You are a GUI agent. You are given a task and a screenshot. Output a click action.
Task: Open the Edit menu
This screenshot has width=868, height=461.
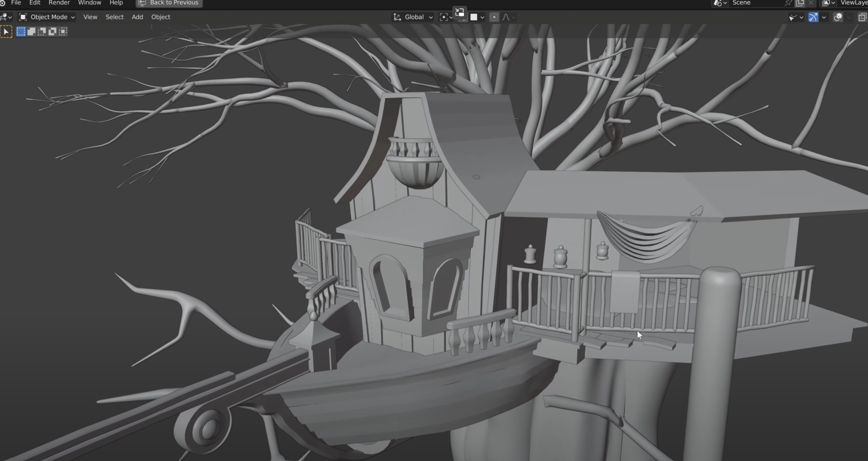coord(35,3)
